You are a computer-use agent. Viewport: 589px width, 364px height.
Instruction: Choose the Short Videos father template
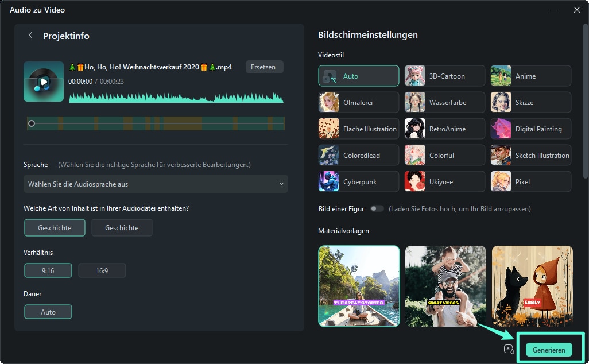(445, 286)
